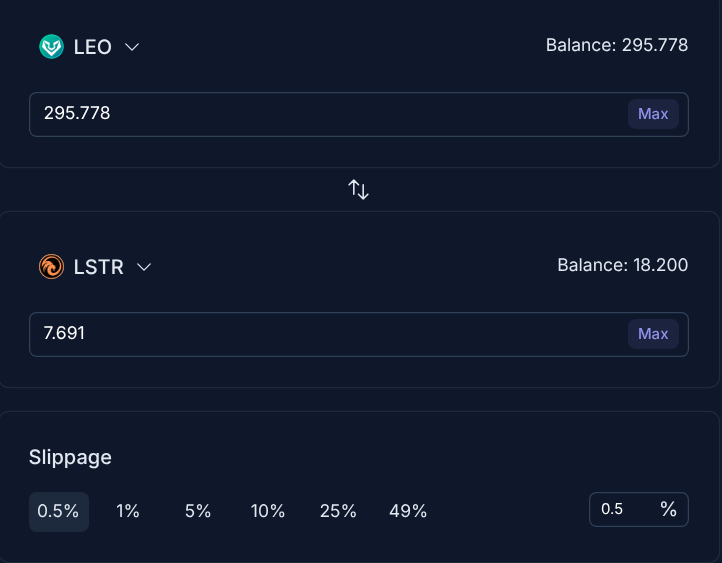Click the LSTR token name label
Image resolution: width=722 pixels, height=563 pixels.
point(98,267)
